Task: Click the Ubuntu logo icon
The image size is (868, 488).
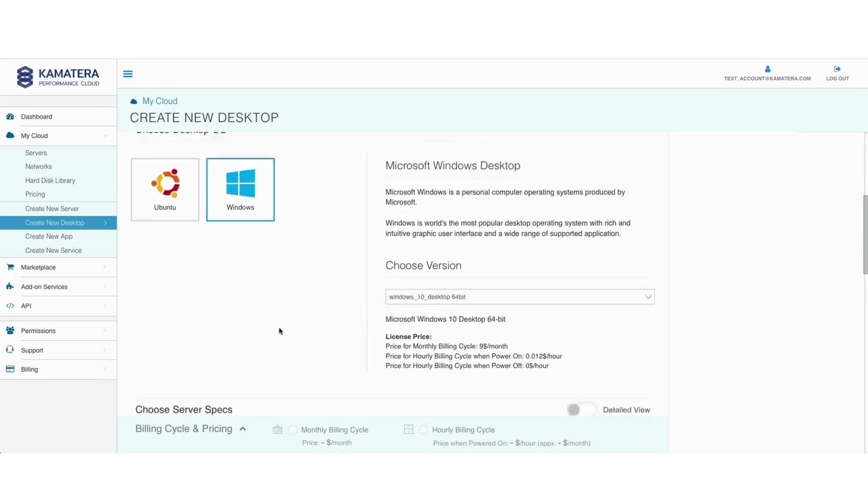Action: click(x=165, y=183)
